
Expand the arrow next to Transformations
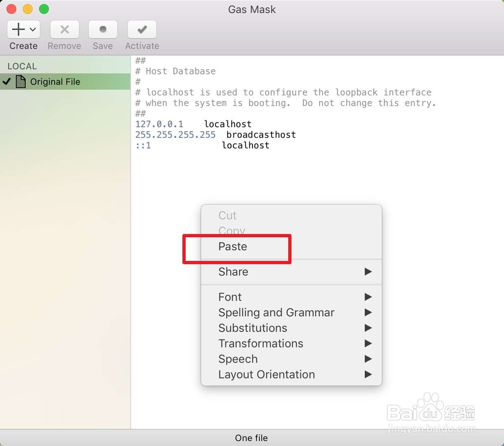coord(368,344)
